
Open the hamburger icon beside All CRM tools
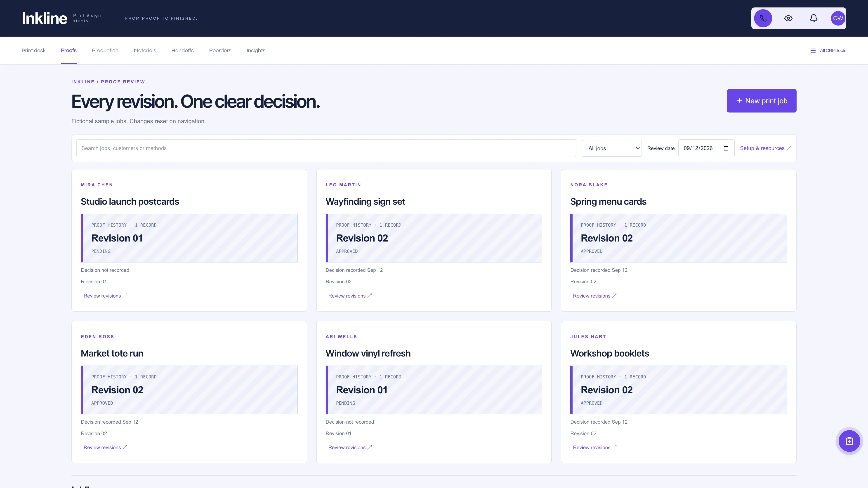[x=813, y=51]
